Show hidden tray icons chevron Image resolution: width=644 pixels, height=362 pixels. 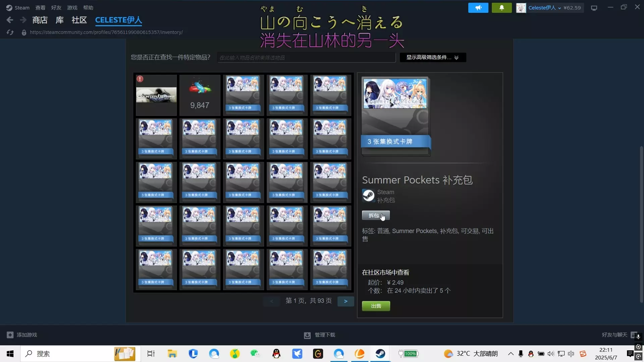point(511,354)
